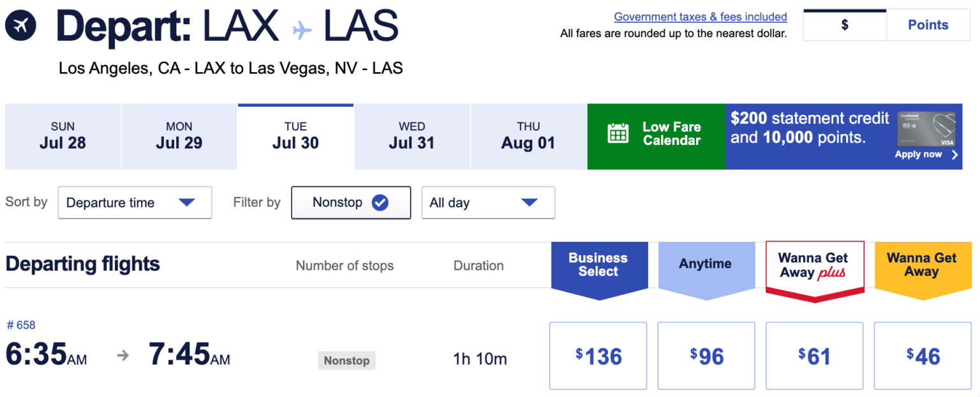The width and height of the screenshot is (980, 397).
Task: Click the chevron next to Apply now
Action: click(x=954, y=154)
